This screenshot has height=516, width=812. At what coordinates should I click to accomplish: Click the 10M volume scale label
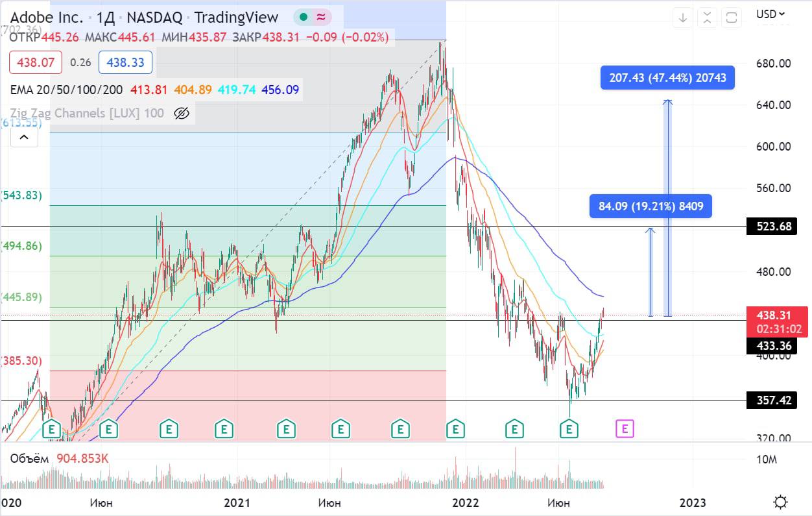(767, 460)
